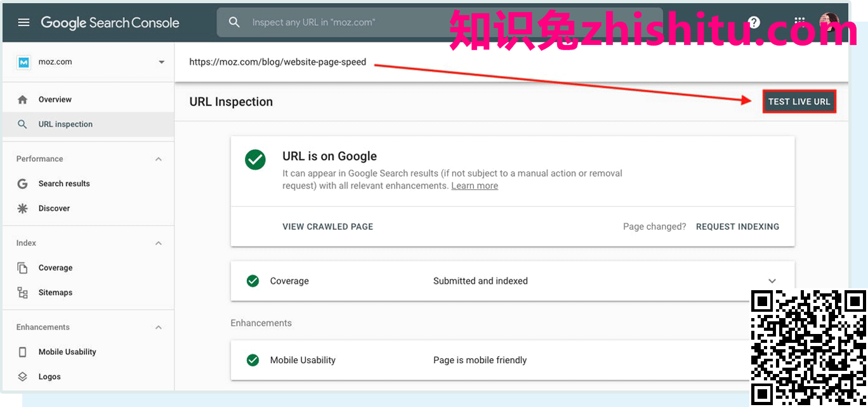Click the search magnifier icon in top bar
The width and height of the screenshot is (868, 407).
[x=234, y=22]
